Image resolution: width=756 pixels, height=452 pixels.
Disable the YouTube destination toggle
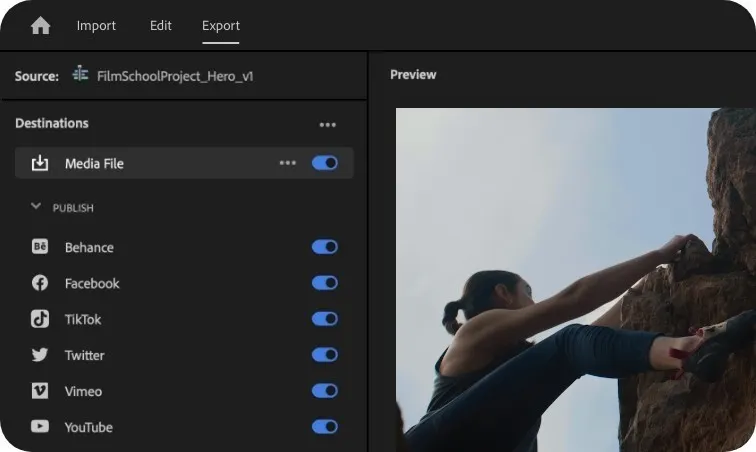pos(324,426)
